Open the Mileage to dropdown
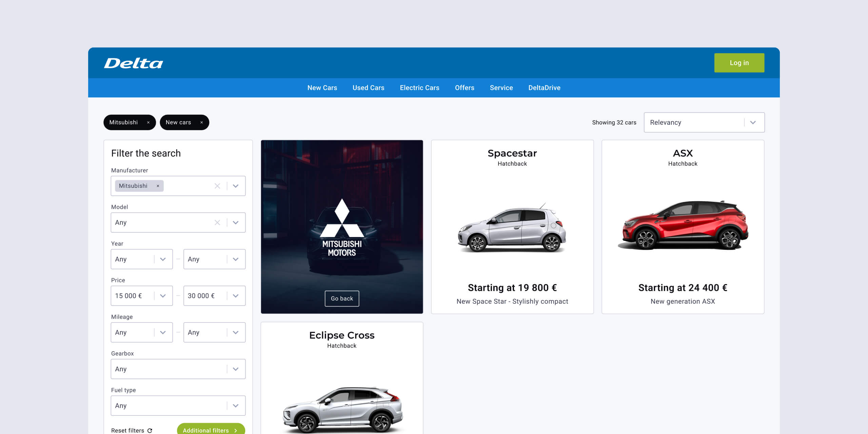Image resolution: width=868 pixels, height=434 pixels. tap(214, 332)
